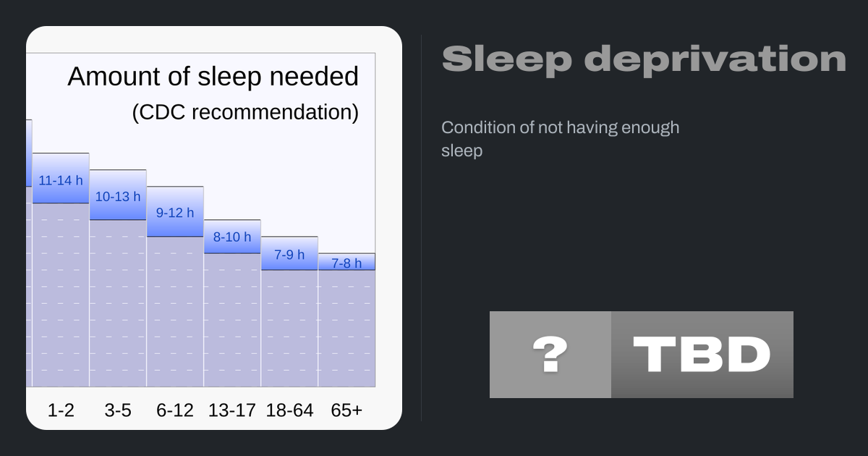Image resolution: width=868 pixels, height=456 pixels.
Task: Click the TBD badge
Action: point(702,355)
